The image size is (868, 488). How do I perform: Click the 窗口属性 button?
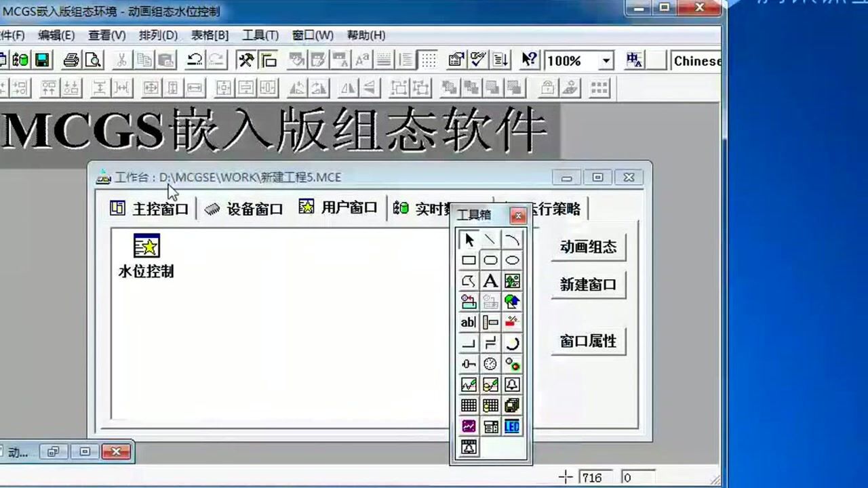click(x=588, y=342)
